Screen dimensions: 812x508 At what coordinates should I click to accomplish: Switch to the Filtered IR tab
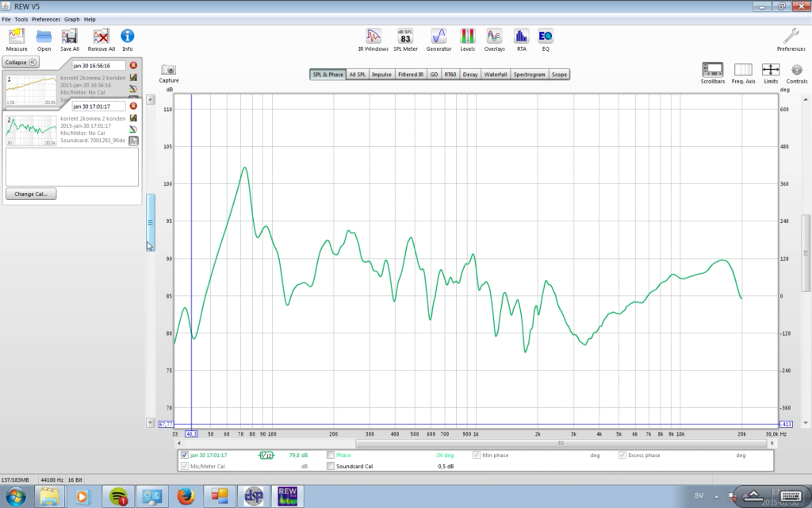tap(411, 75)
